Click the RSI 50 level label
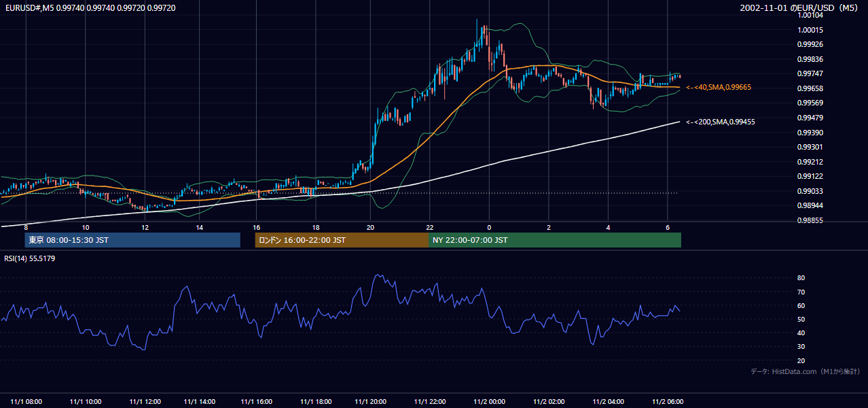 click(801, 319)
